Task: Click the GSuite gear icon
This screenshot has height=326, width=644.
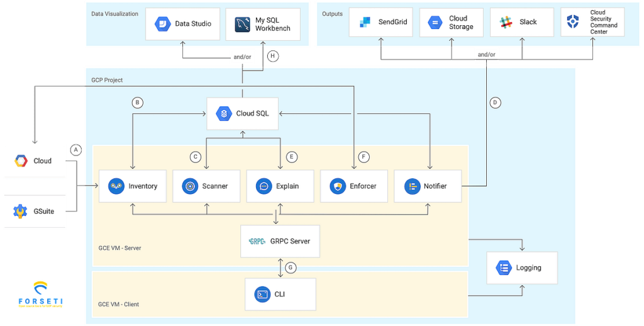Action: pyautogui.click(x=21, y=211)
